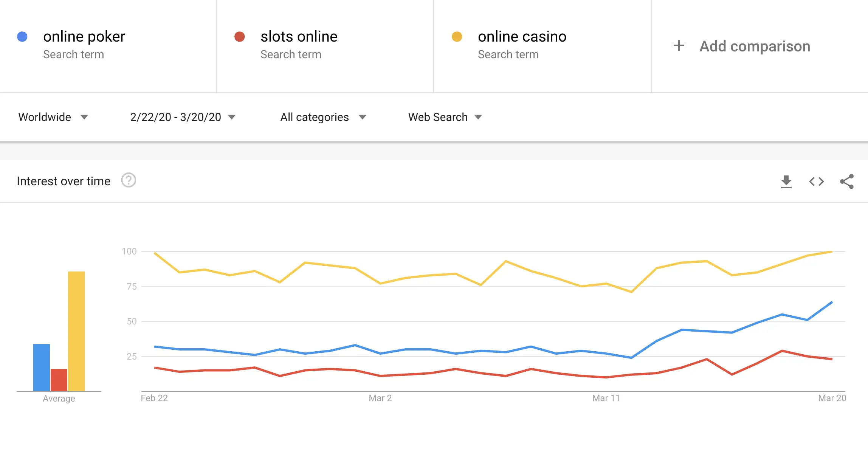Click the Mar 20 endpoint of blue line
Screen dimensions: 868x456
pyautogui.click(x=832, y=302)
